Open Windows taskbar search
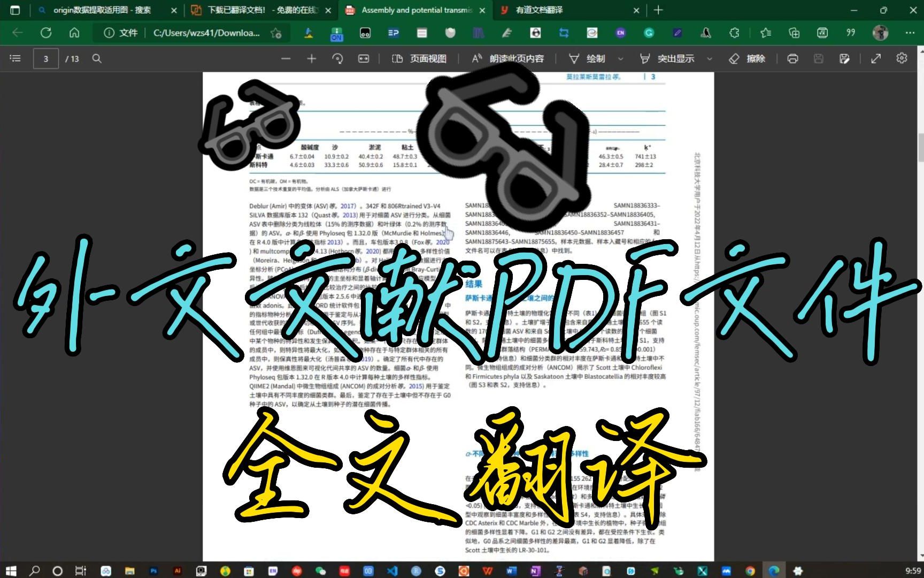The height and width of the screenshot is (578, 924). 34,571
